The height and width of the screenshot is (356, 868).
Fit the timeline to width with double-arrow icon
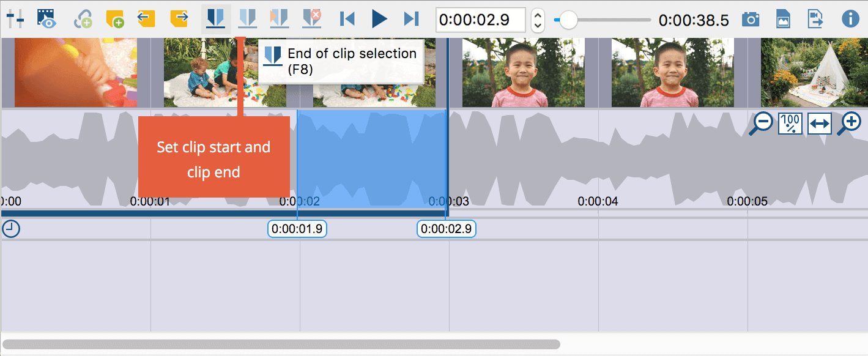point(819,124)
